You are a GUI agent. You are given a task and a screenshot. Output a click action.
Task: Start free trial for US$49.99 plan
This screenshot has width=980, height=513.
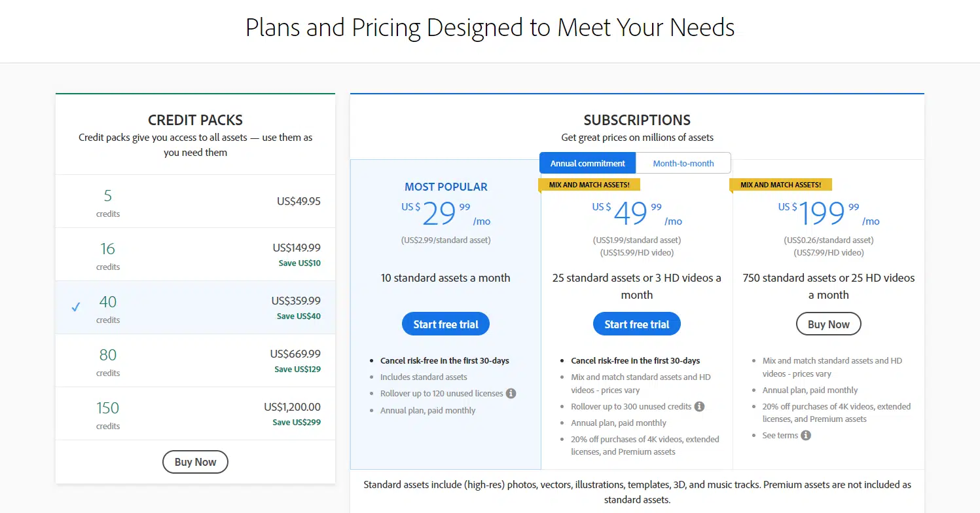click(636, 324)
